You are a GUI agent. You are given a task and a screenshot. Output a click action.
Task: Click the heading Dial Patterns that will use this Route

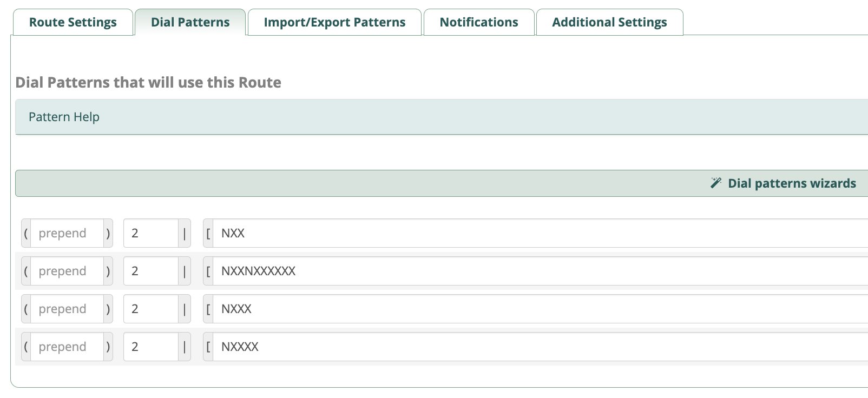tap(148, 82)
